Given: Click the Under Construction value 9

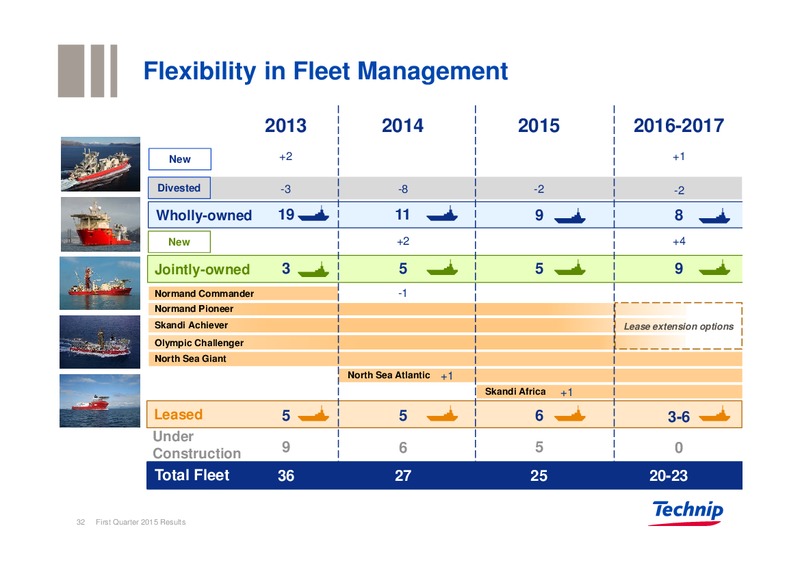Looking at the screenshot, I should coord(286,447).
